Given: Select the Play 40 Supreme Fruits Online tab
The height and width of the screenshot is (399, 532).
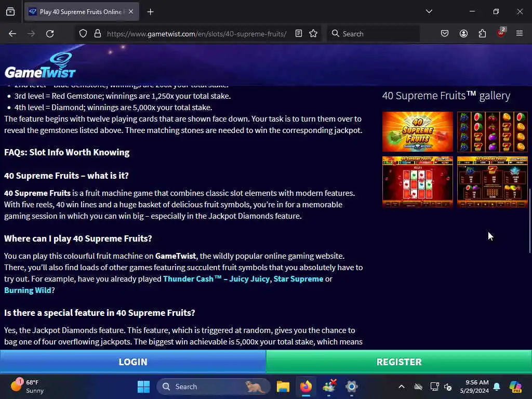Looking at the screenshot, I should coord(82,12).
